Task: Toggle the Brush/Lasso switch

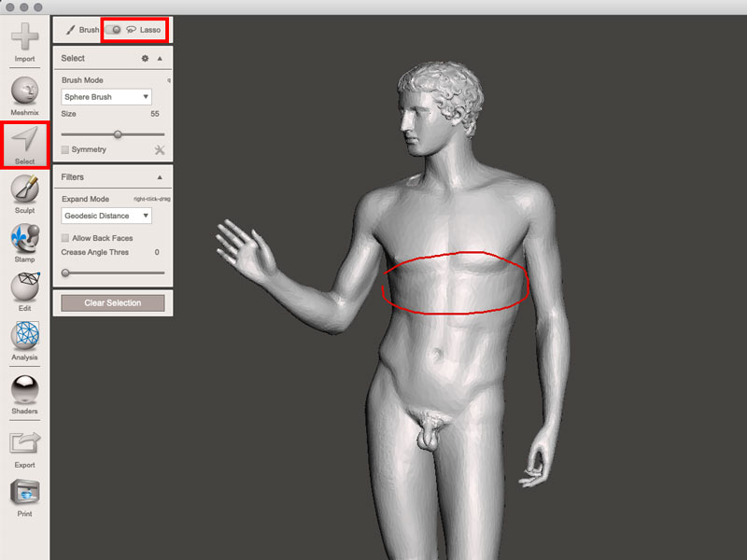Action: [x=114, y=30]
